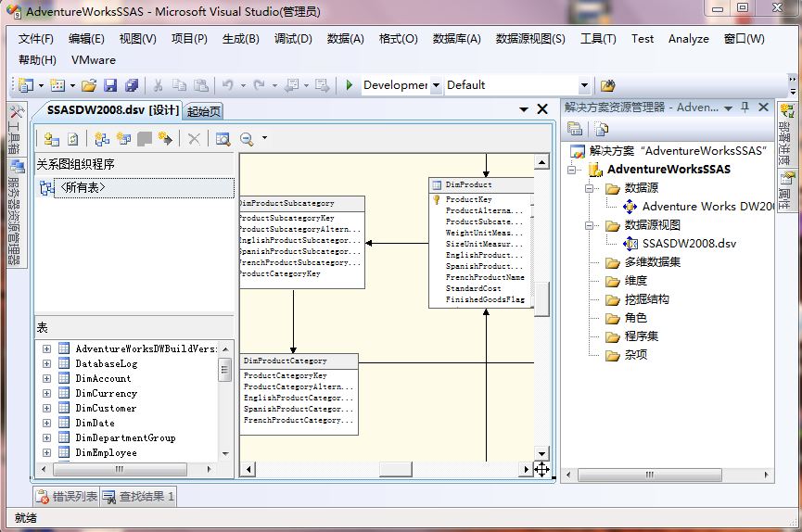This screenshot has width=802, height=532.
Task: Open the Zoom level dropdown arrow
Action: 264,137
